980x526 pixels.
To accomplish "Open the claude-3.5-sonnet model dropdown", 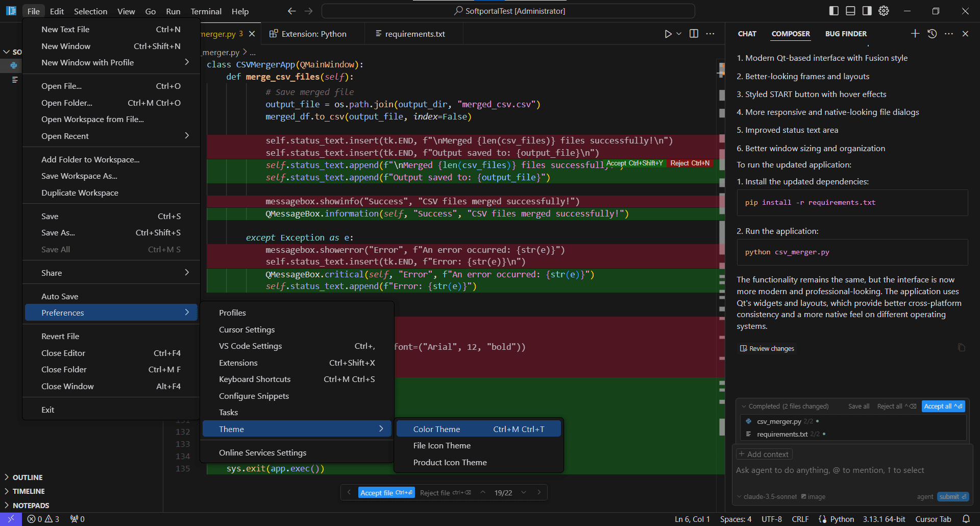I will (x=767, y=496).
